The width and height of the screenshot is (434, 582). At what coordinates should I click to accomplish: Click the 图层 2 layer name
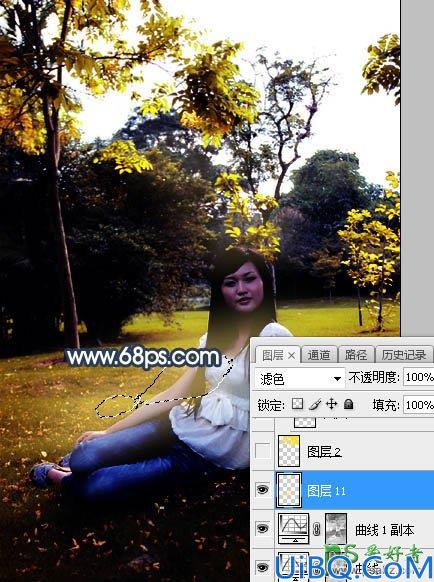point(324,451)
